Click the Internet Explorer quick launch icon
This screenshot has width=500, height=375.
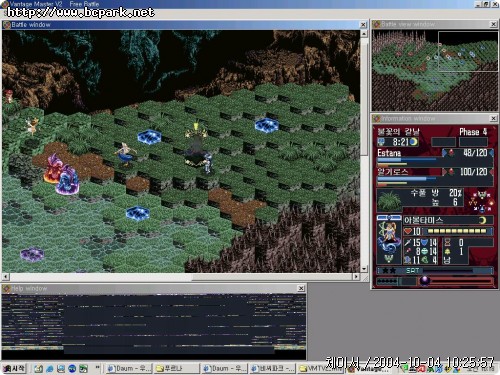point(50,369)
